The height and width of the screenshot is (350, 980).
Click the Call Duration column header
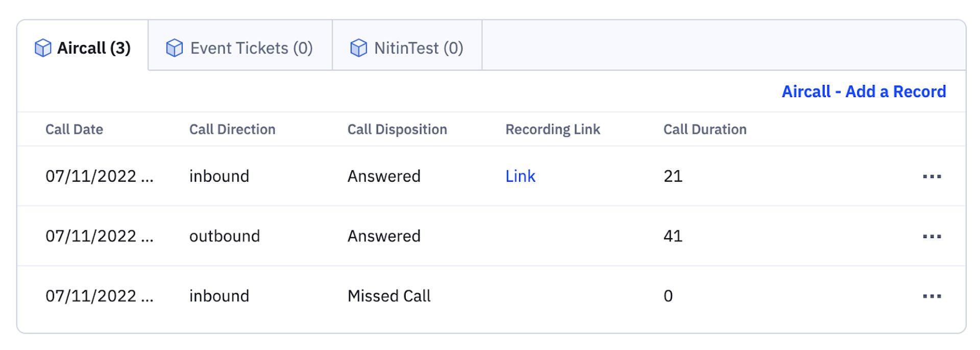[705, 129]
